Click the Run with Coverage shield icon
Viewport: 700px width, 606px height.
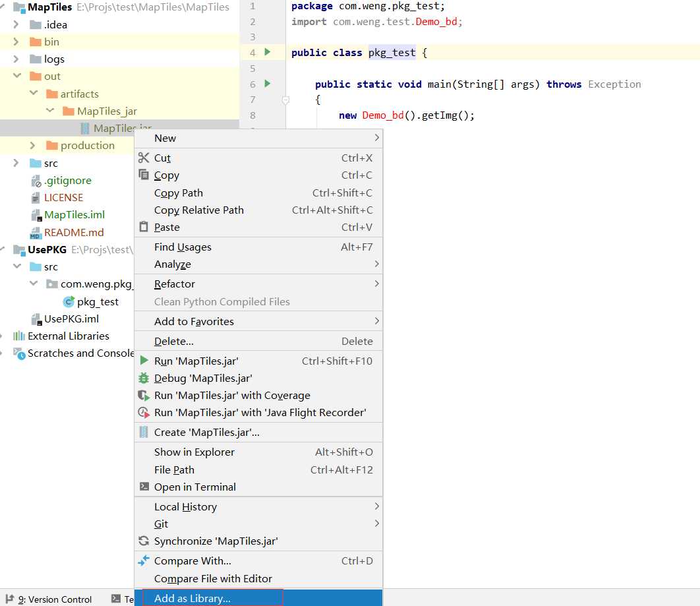coord(143,395)
